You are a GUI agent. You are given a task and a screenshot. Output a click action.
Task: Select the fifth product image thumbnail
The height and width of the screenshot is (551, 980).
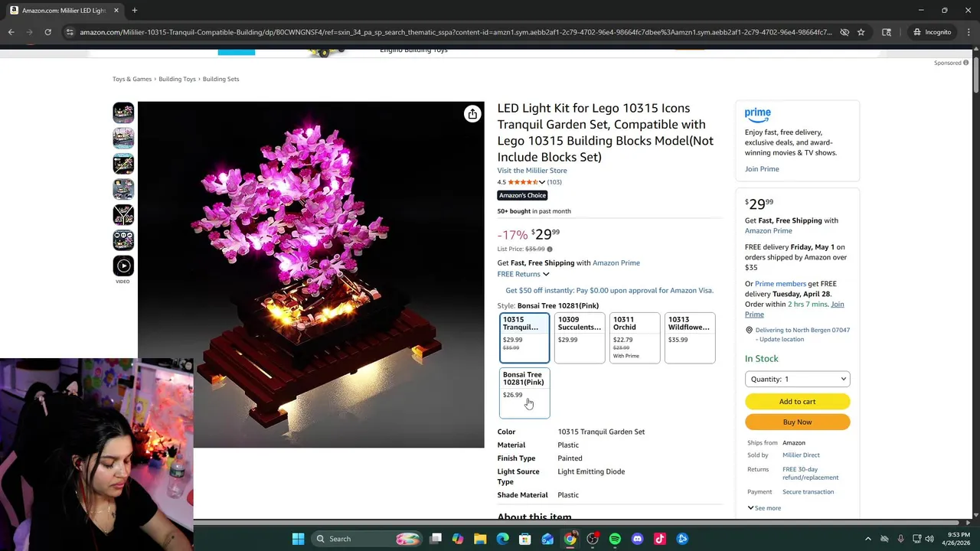[x=123, y=214]
